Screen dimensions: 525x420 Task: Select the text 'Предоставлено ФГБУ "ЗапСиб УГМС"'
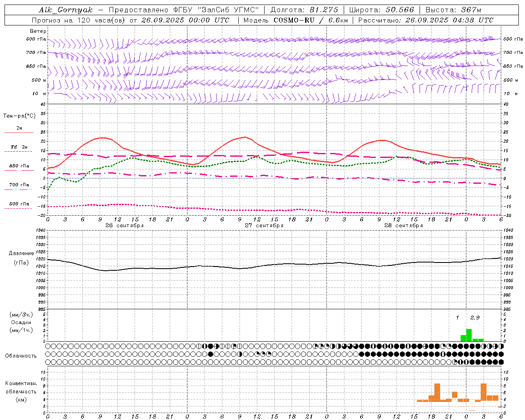coord(185,10)
